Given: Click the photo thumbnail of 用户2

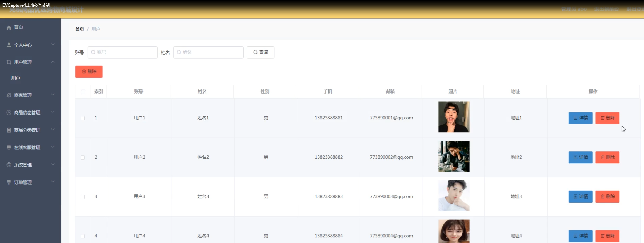Looking at the screenshot, I should coord(454,156).
